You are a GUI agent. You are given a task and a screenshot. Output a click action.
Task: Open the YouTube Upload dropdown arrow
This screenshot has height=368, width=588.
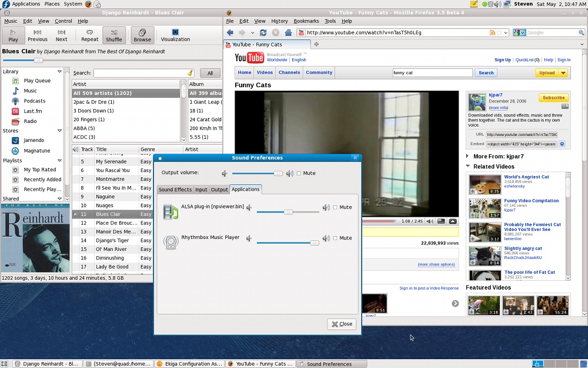(563, 73)
